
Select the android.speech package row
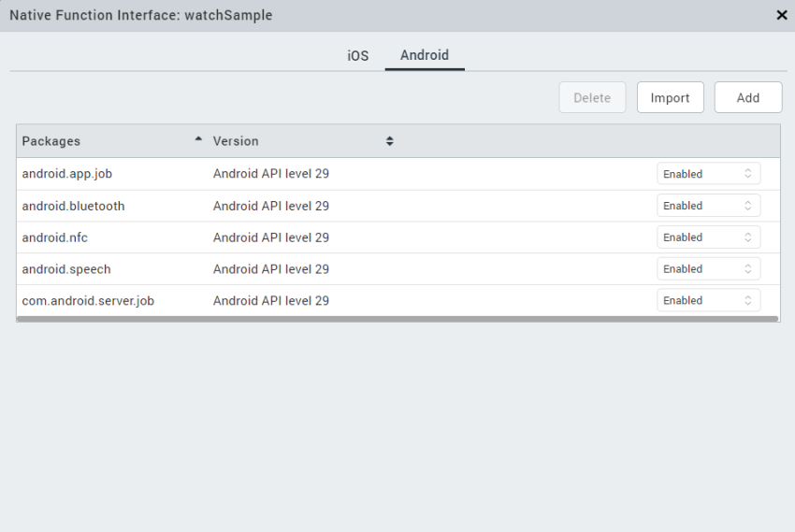coord(66,269)
